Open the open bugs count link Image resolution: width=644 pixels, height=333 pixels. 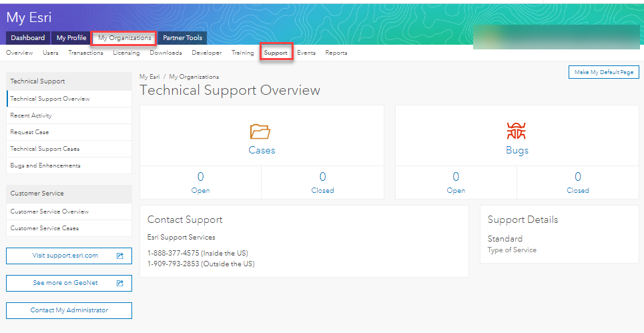point(456,182)
